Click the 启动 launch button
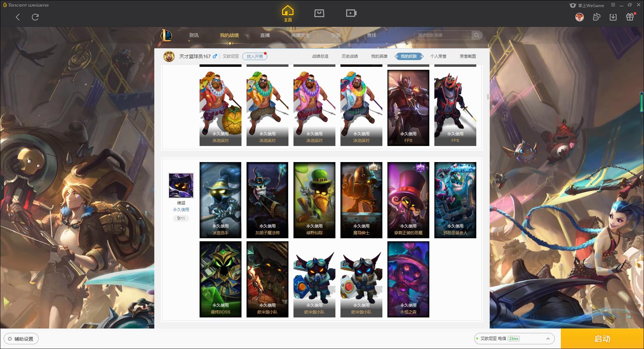The height and width of the screenshot is (349, 644). tap(602, 339)
